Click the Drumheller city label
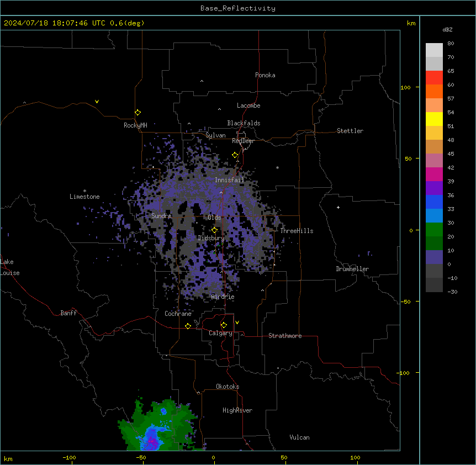The width and height of the screenshot is (476, 465). point(352,269)
